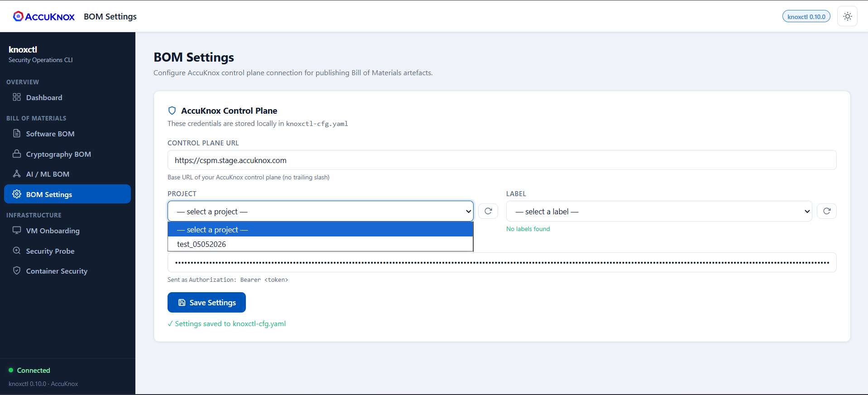Click the floppy disk save icon
Viewport: 868px width, 395px height.
coord(182,303)
